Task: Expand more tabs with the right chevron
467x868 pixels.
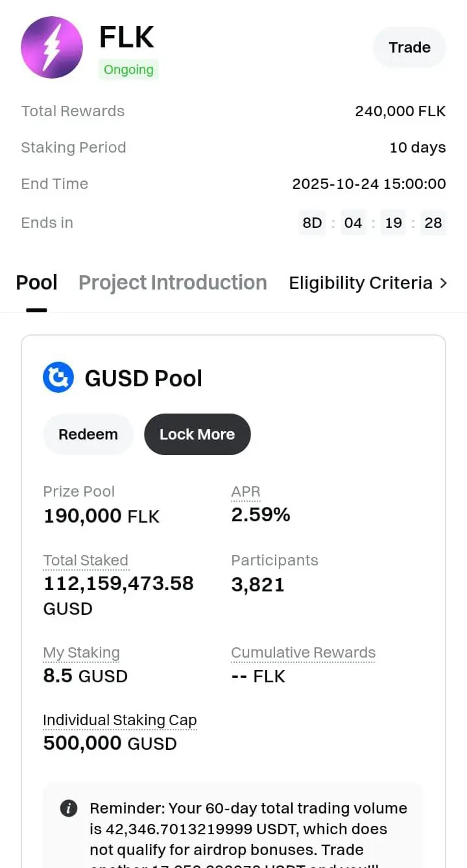Action: pyautogui.click(x=444, y=283)
